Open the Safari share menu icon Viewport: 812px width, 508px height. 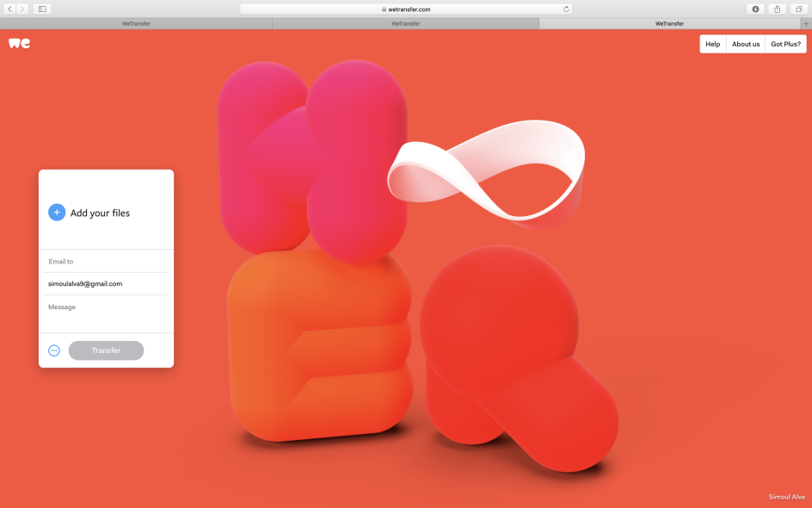click(x=777, y=9)
